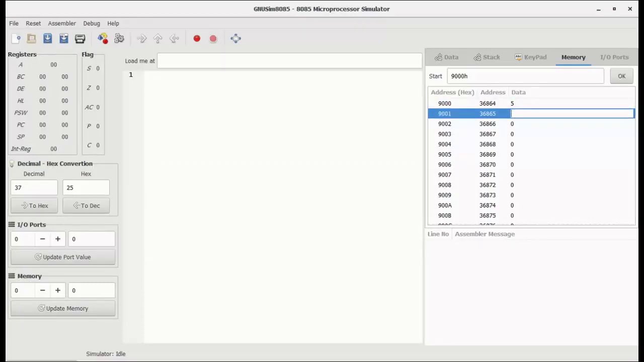Click the bulb icon beside Decimal - Hex Convertion
644x362 pixels.
[x=12, y=164]
